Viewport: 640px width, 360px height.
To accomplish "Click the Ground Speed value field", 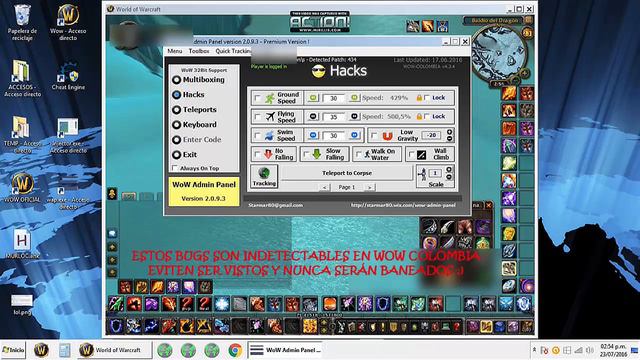I will [334, 98].
